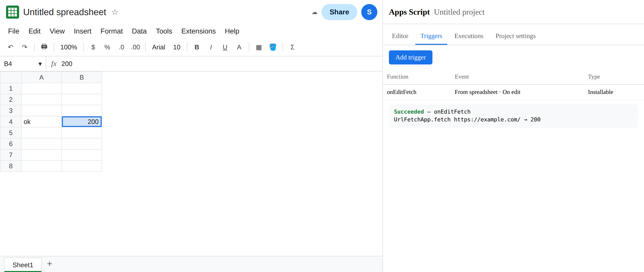This screenshot has height=272, width=644.
Task: Open the S account avatar
Action: pos(369,12)
